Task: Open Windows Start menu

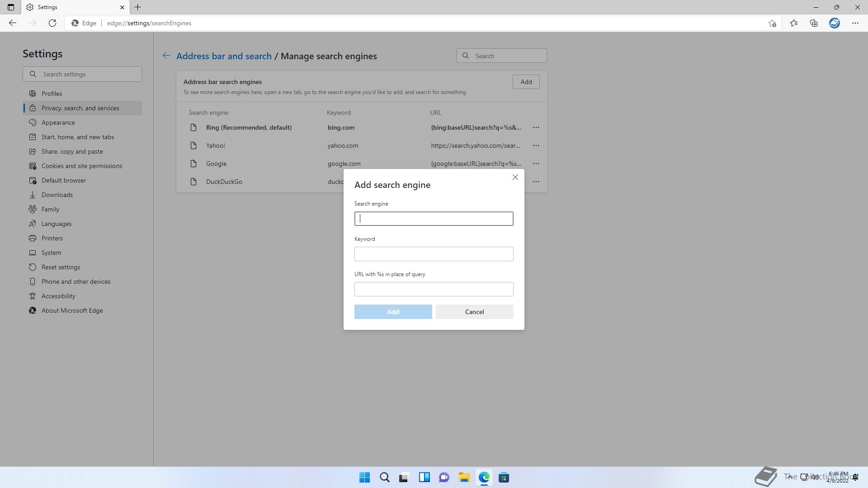Action: pyautogui.click(x=364, y=478)
